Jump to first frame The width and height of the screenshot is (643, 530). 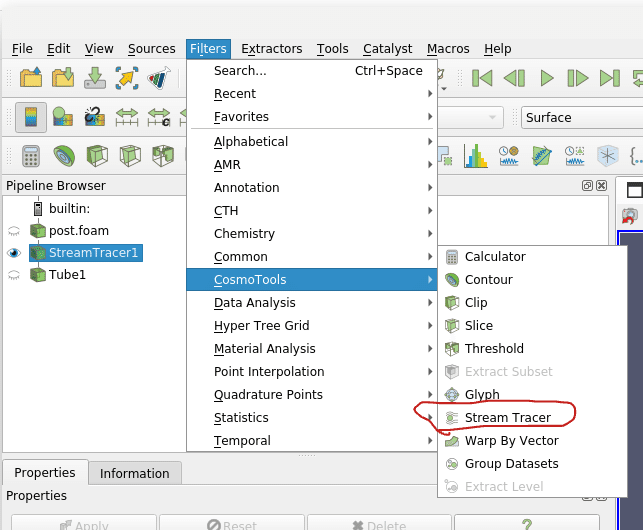482,78
